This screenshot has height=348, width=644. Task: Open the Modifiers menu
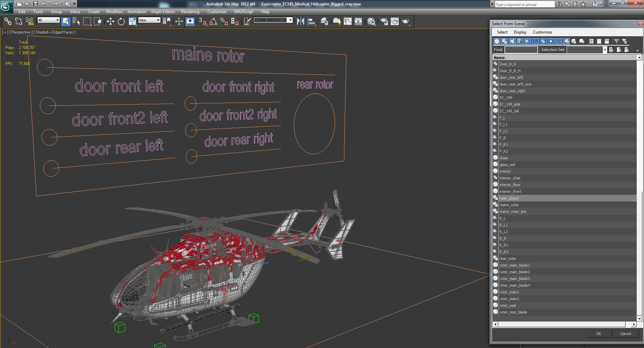(114, 12)
